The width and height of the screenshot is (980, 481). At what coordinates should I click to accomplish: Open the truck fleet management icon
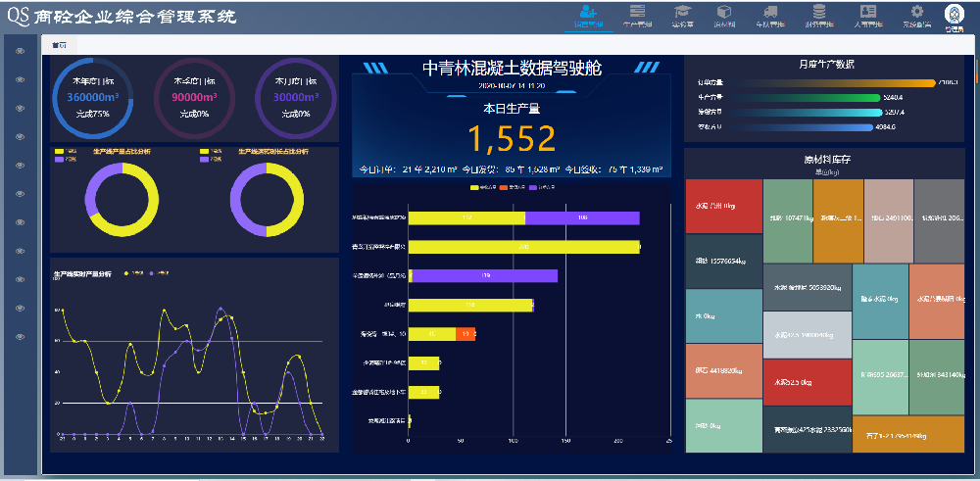[770, 11]
